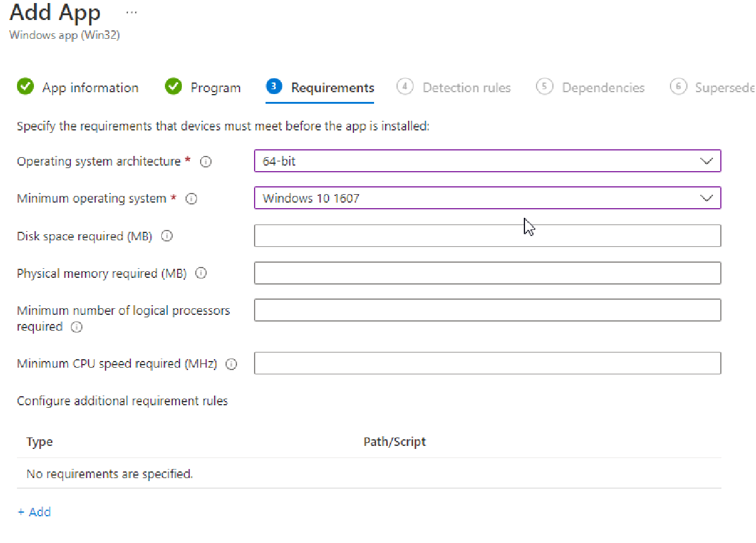Click the info icon beside Operating system architecture
The width and height of the screenshot is (756, 543).
206,161
